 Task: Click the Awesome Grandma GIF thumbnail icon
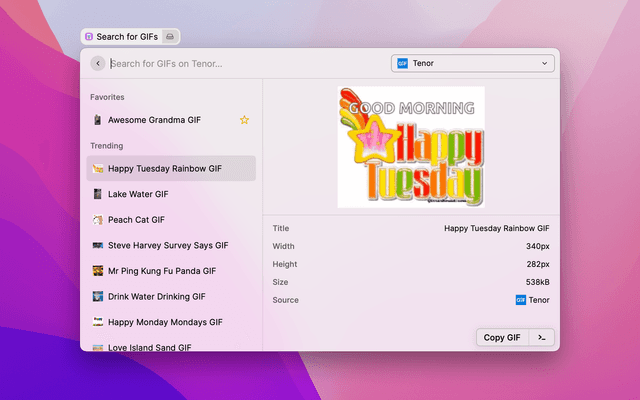pos(98,120)
